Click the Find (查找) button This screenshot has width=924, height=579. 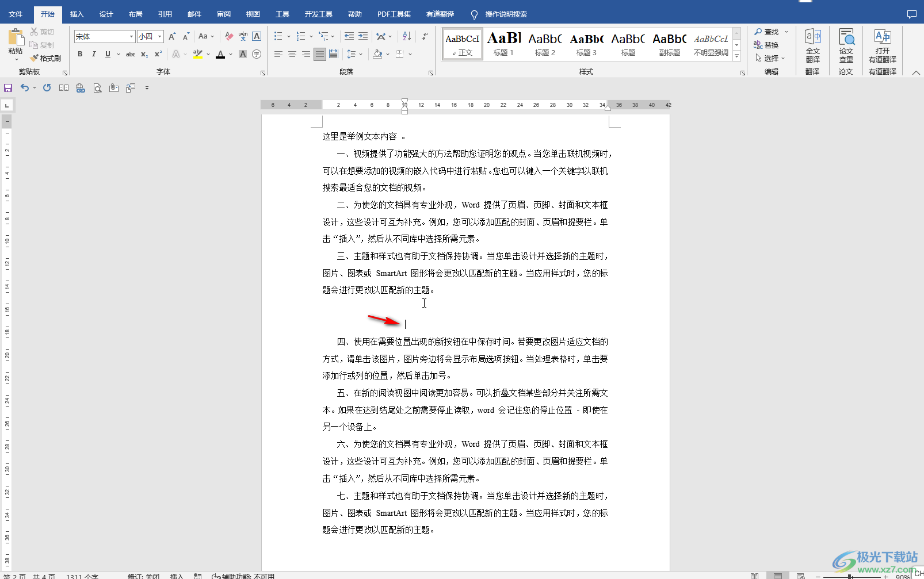point(767,32)
